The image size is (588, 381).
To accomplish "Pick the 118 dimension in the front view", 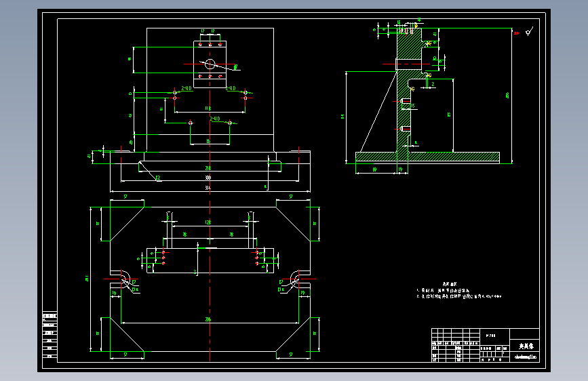I will (208, 108).
